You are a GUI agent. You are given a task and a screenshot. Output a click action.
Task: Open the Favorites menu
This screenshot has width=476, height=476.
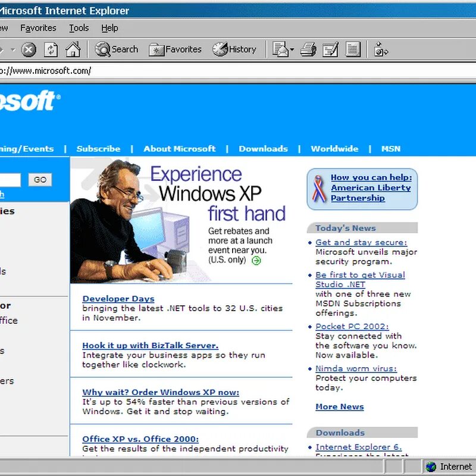click(38, 28)
